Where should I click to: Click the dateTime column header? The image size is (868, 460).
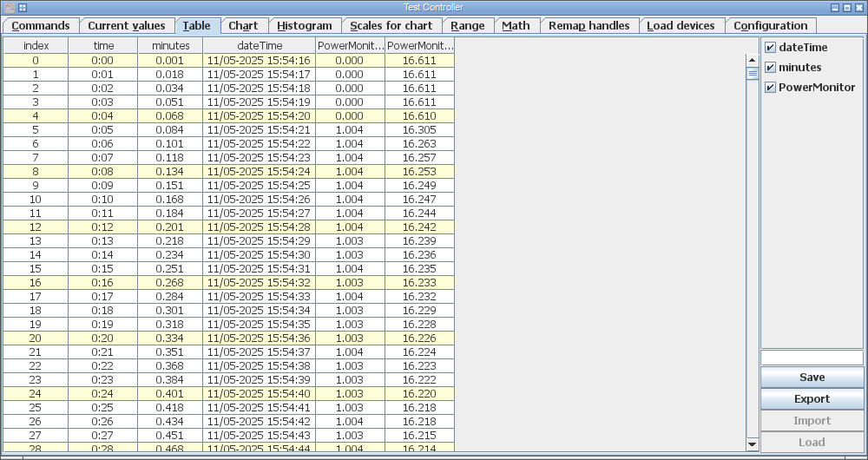pos(260,46)
